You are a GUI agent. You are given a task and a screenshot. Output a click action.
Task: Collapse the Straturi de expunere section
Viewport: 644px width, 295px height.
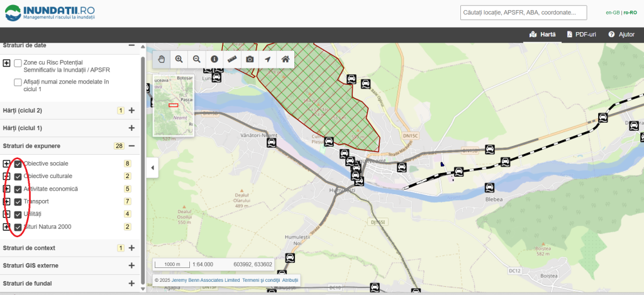(131, 146)
